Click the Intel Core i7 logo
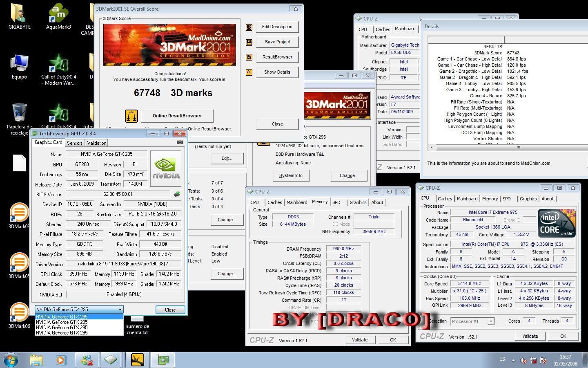 click(x=557, y=223)
